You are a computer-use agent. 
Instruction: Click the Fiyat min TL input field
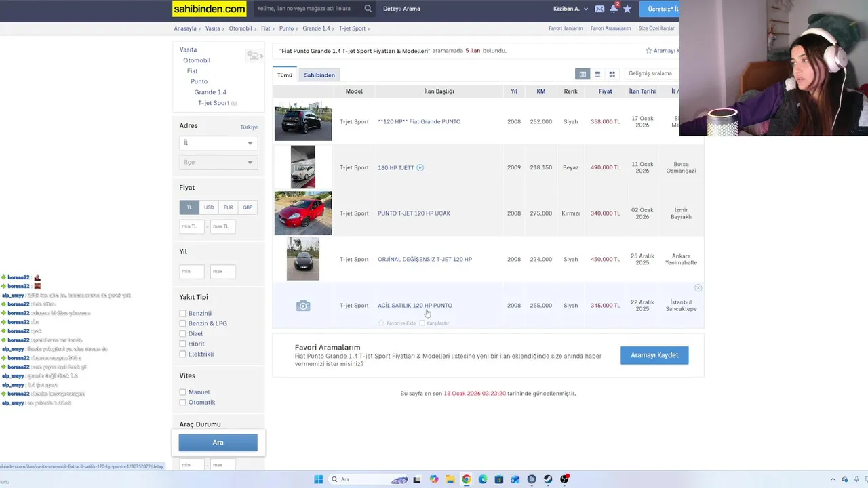click(x=192, y=226)
